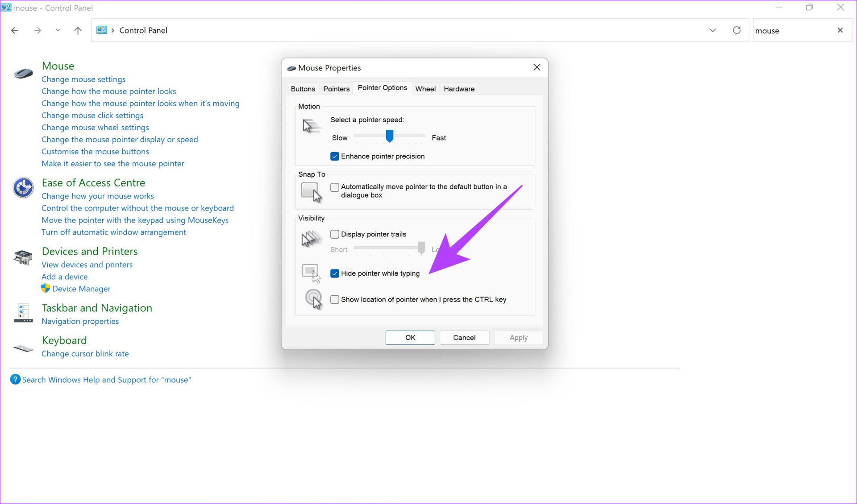
Task: Open Change mouse wheel settings link
Action: [95, 127]
